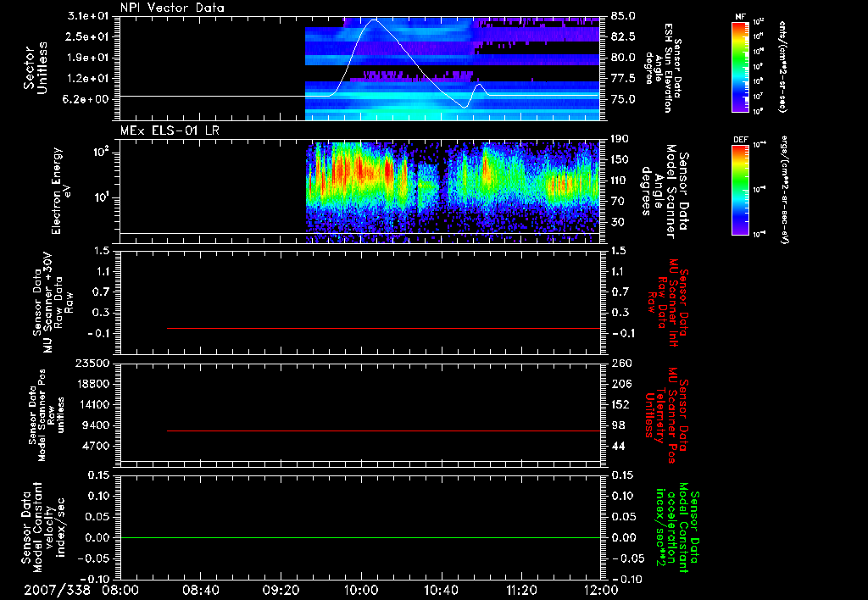Click the 10:00 time tick label
Image resolution: width=868 pixels, height=600 pixels.
point(361,590)
